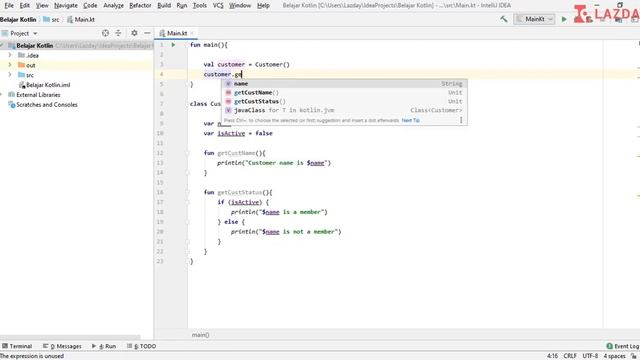Click the locate/scroll from source icon
Image resolution: width=640 pixels, height=360 pixels.
click(105, 33)
